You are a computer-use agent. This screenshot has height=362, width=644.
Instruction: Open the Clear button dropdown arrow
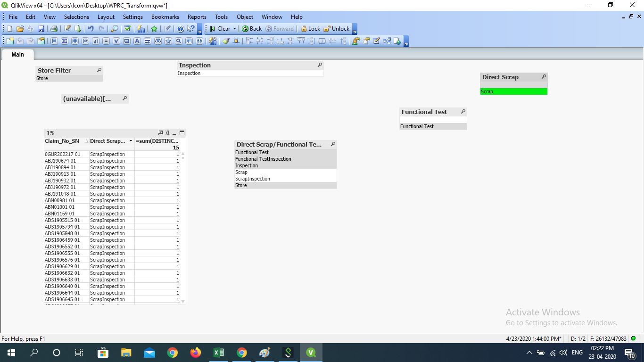[x=233, y=28]
